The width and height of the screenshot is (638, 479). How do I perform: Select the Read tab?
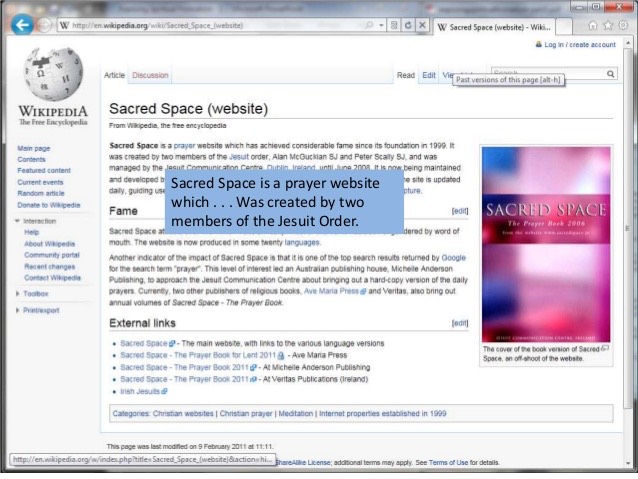(406, 75)
